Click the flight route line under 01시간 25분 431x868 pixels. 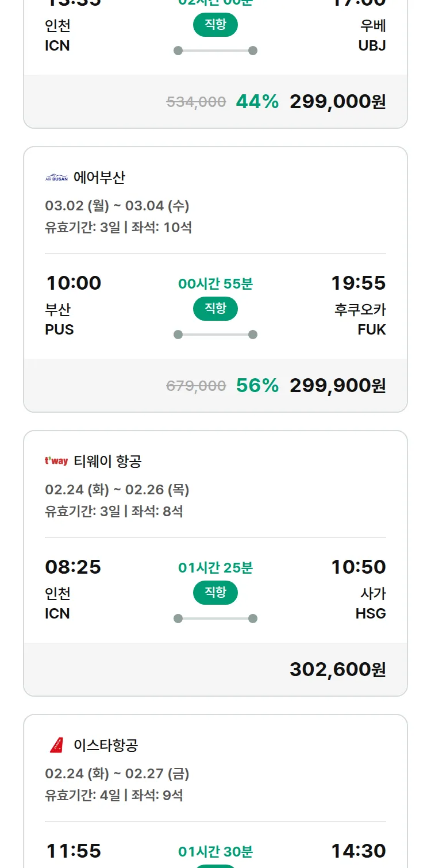click(215, 619)
